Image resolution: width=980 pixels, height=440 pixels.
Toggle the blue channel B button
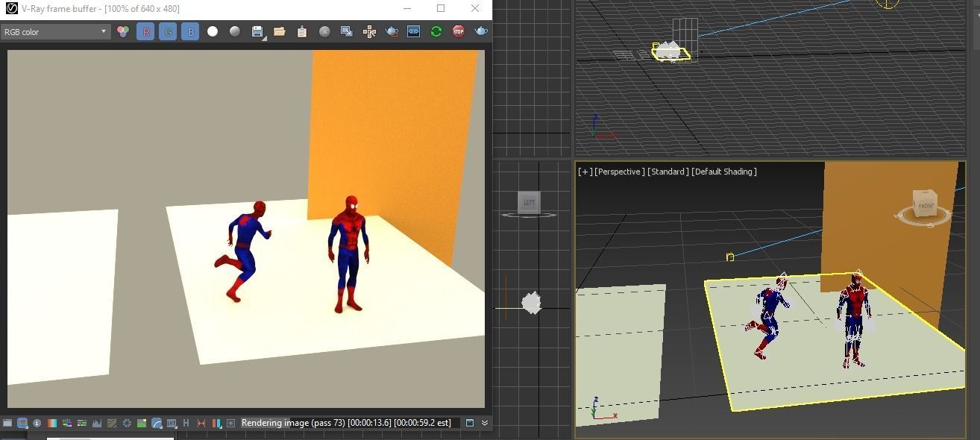[x=190, y=31]
